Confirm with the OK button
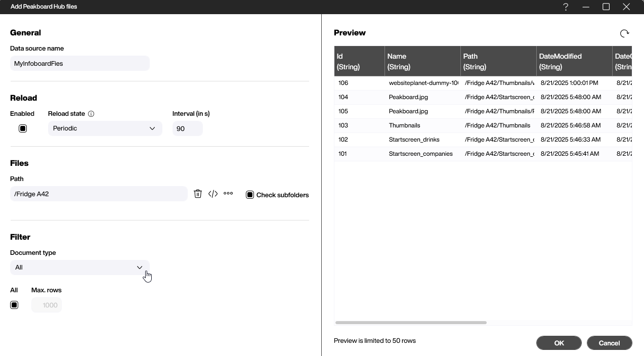644x356 pixels. (x=559, y=343)
